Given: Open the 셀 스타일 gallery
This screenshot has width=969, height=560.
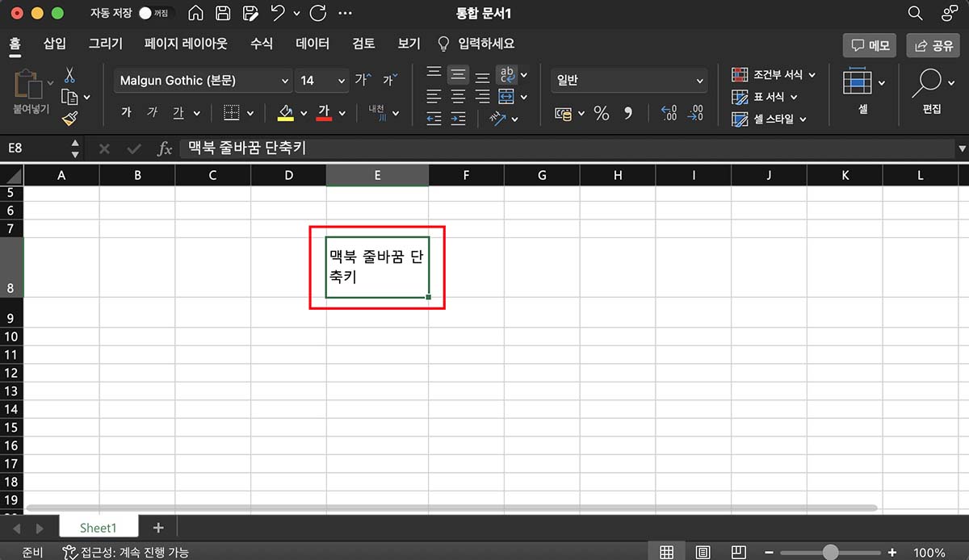Looking at the screenshot, I should (768, 119).
